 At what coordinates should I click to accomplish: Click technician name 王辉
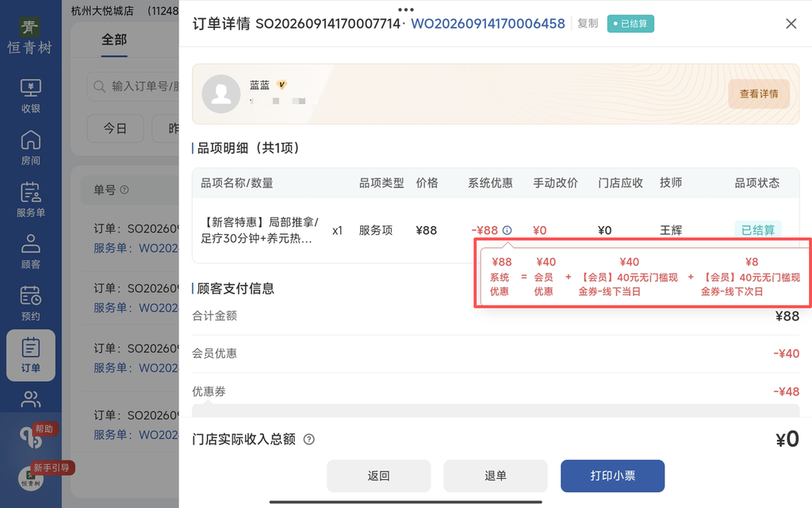point(671,230)
